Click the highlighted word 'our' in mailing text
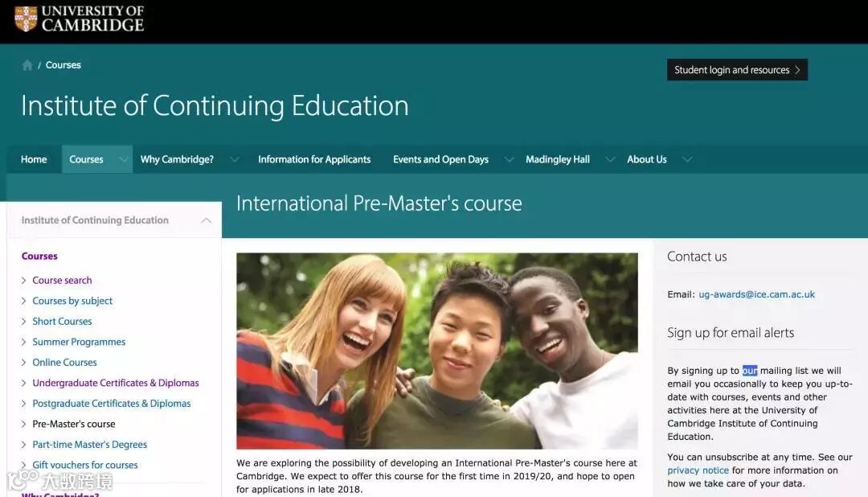 click(750, 371)
